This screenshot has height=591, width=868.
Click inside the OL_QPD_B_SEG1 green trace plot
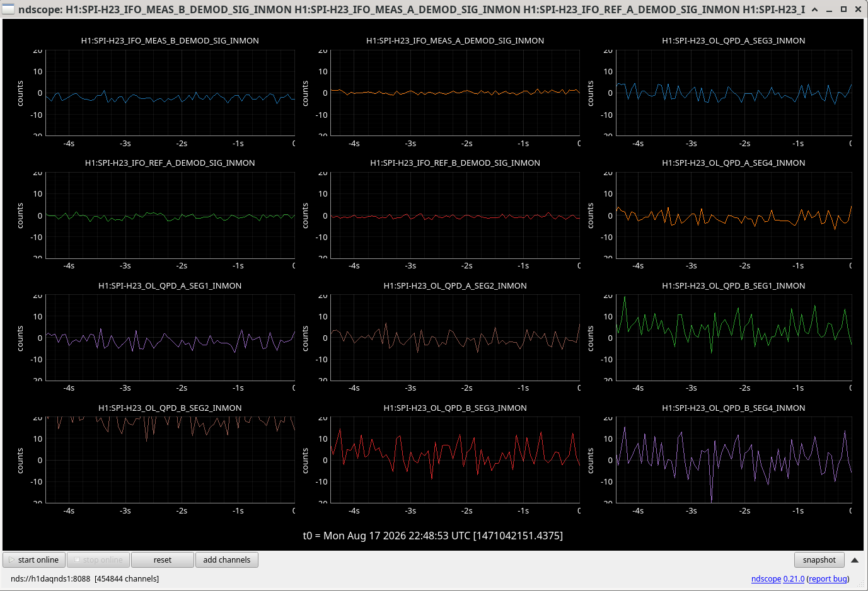[x=734, y=338]
